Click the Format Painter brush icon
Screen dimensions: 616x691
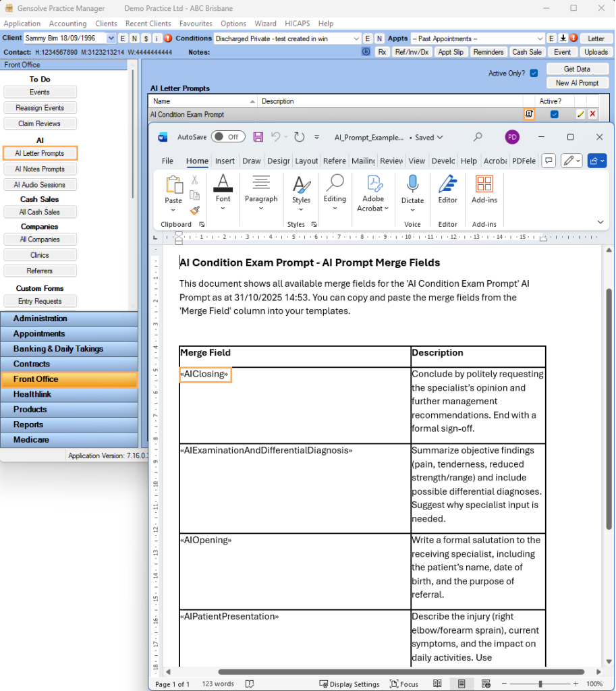[195, 210]
